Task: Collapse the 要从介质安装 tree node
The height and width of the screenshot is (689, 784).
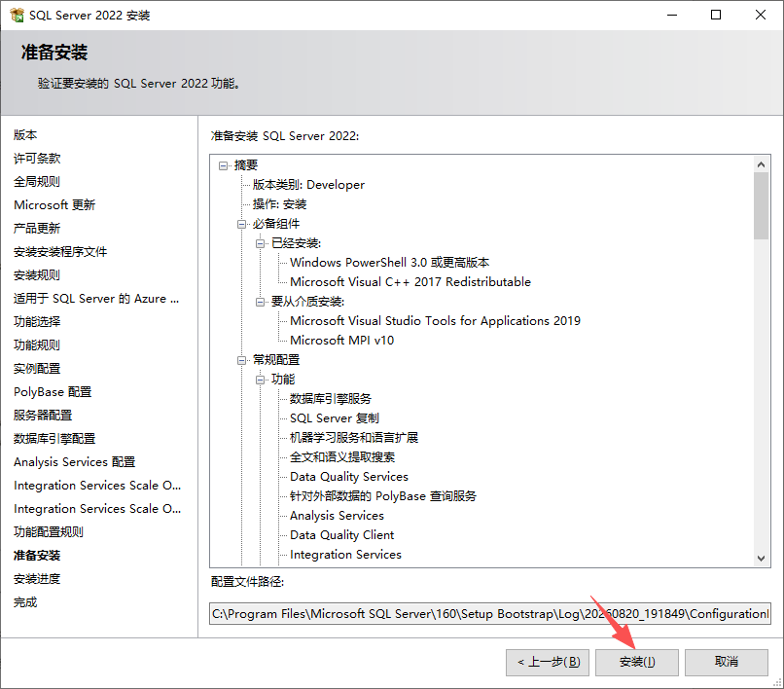Action: (x=260, y=302)
